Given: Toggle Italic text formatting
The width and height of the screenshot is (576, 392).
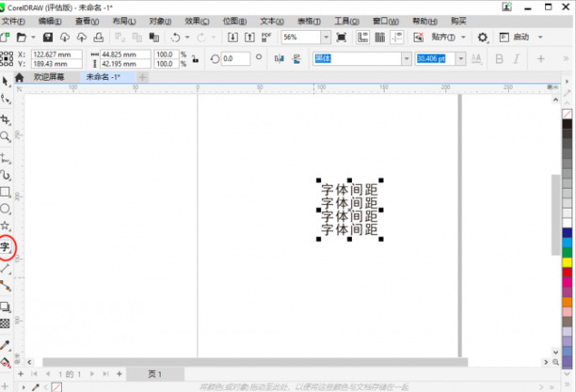Looking at the screenshot, I should [x=517, y=58].
